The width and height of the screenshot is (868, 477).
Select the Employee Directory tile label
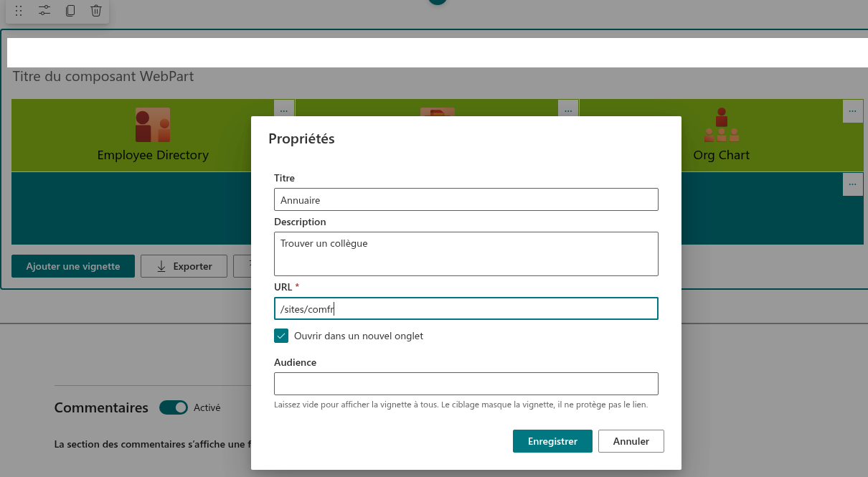tap(153, 155)
